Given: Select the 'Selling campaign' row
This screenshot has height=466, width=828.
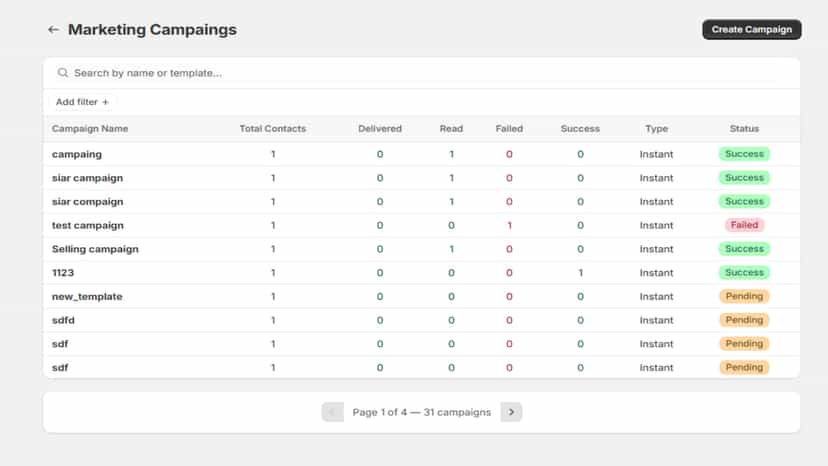Looking at the screenshot, I should pos(421,249).
